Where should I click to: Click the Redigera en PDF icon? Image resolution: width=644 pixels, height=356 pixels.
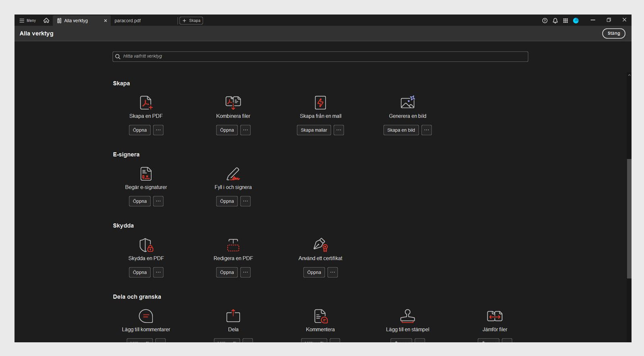click(x=233, y=245)
